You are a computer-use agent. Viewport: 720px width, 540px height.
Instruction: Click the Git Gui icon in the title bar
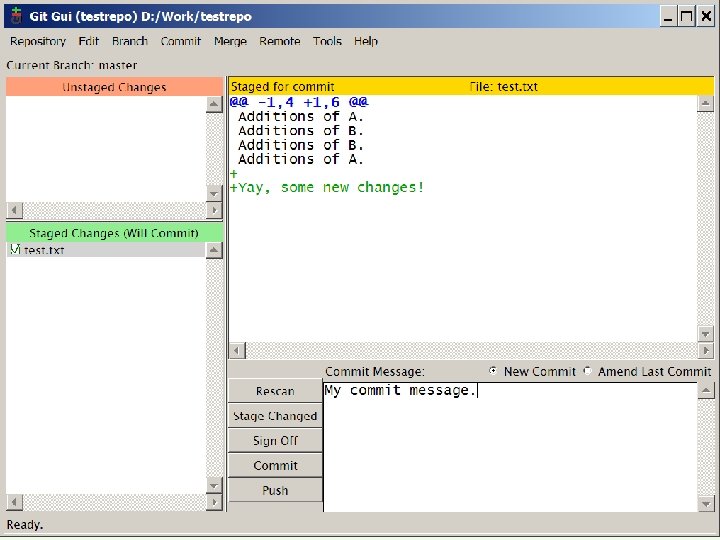pyautogui.click(x=17, y=16)
